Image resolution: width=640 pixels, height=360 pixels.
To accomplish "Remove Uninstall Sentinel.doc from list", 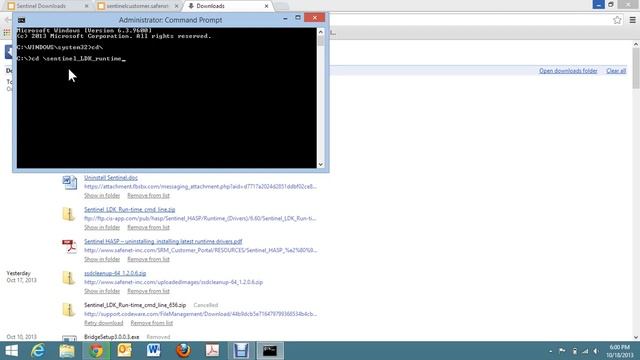I will [x=148, y=196].
